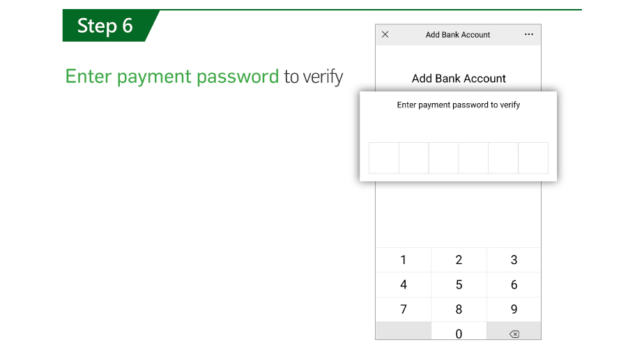Tap digit 1 on the keypad

[x=404, y=260]
